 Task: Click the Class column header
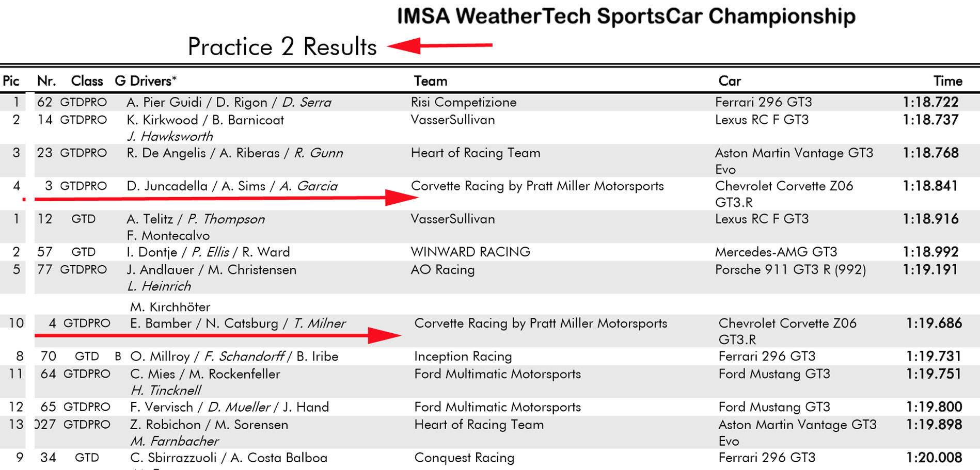(x=87, y=81)
